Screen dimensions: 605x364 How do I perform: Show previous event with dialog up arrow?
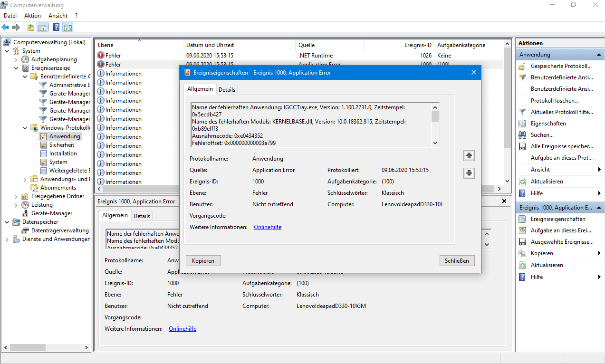pyautogui.click(x=469, y=156)
